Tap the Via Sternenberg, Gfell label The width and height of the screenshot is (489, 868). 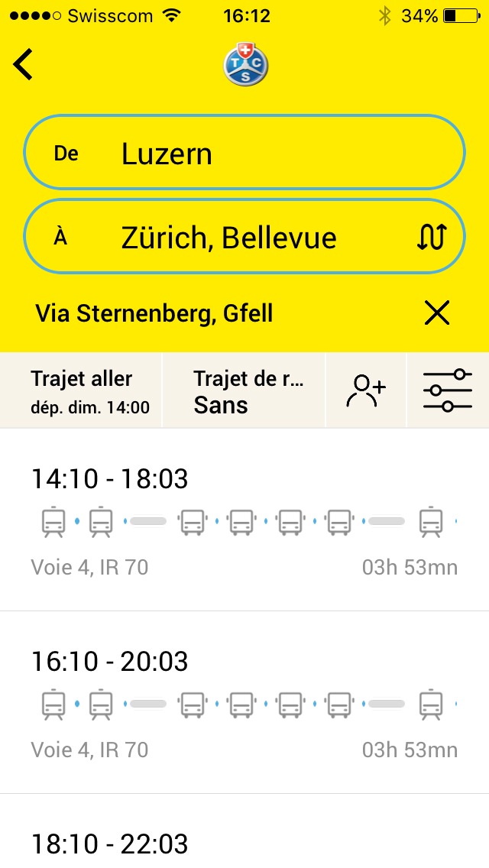pyautogui.click(x=154, y=313)
